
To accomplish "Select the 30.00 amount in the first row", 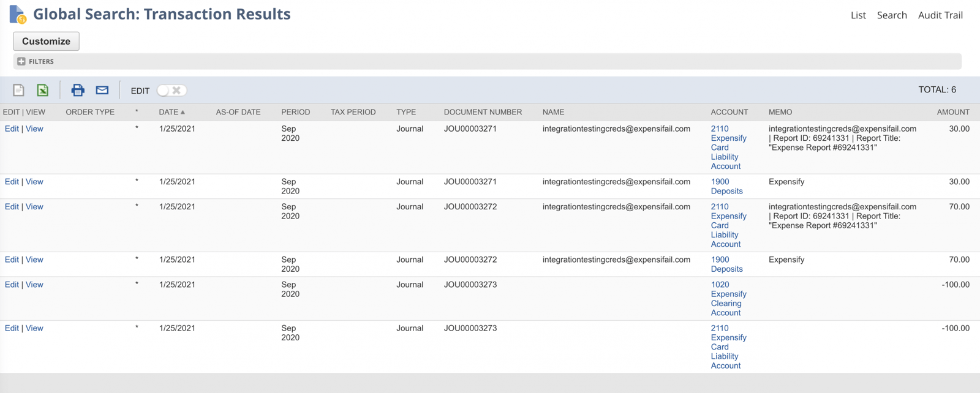I will click(x=959, y=129).
